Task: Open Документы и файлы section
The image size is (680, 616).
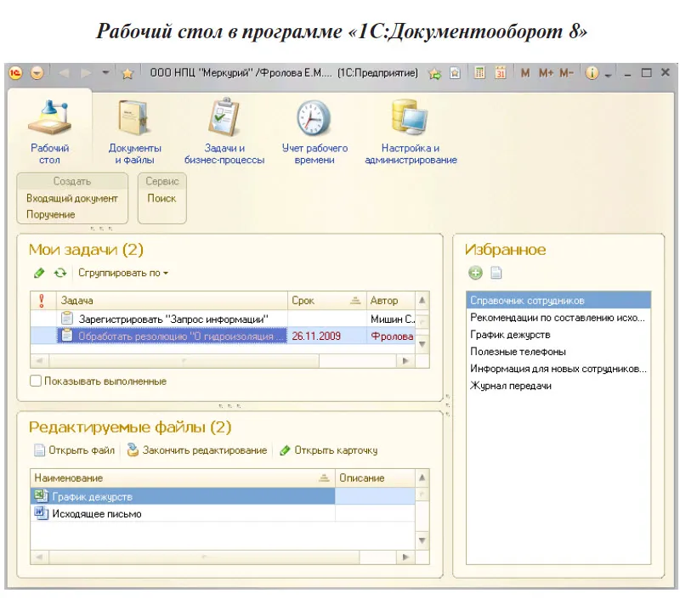Action: tap(134, 132)
